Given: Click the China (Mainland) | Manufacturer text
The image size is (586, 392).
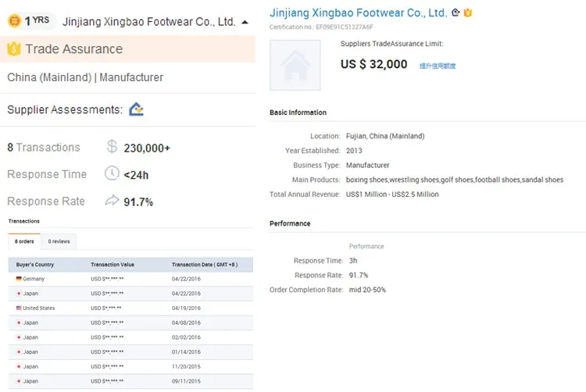Looking at the screenshot, I should (x=85, y=77).
